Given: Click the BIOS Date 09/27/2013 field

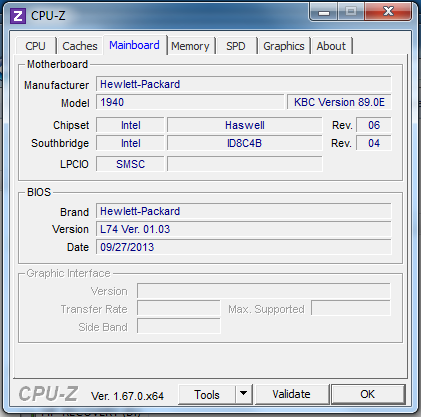Looking at the screenshot, I should pos(244,247).
